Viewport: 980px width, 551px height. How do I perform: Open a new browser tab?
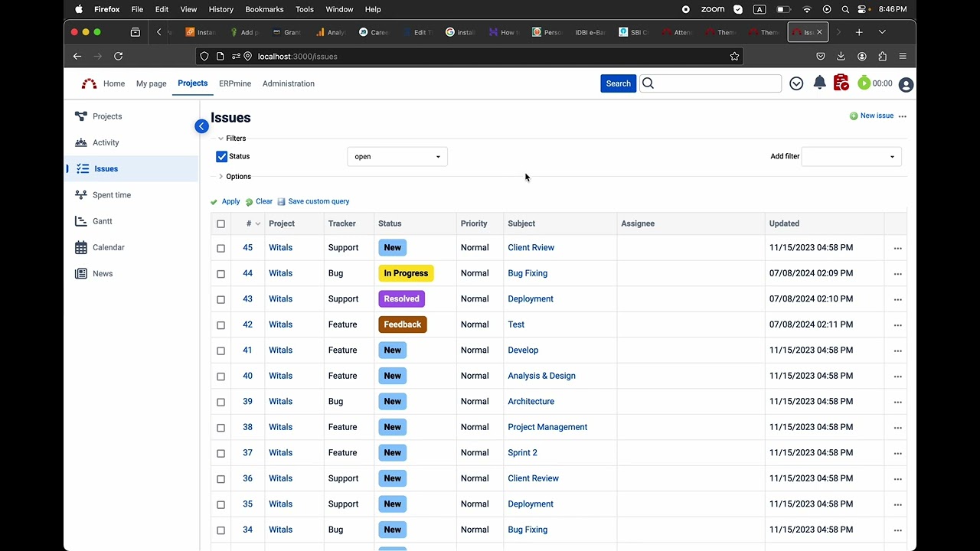coord(859,32)
